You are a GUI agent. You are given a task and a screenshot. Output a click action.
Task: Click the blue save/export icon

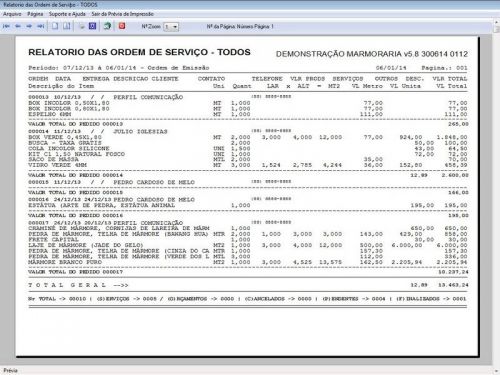(x=92, y=26)
